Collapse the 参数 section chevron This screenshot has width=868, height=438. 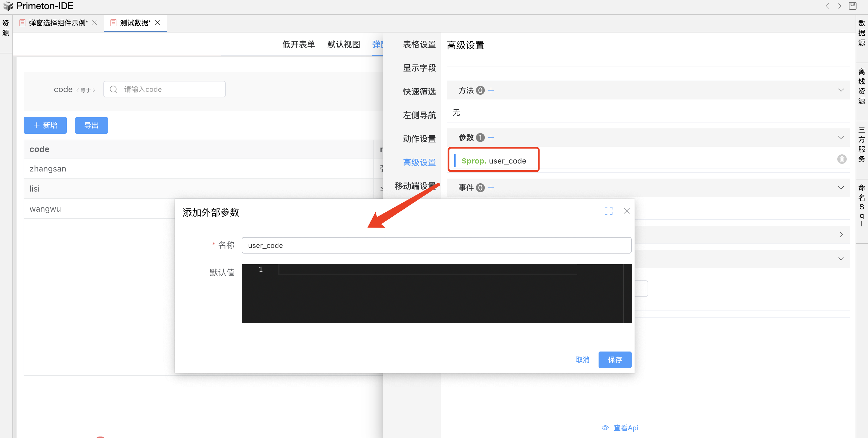pos(841,137)
